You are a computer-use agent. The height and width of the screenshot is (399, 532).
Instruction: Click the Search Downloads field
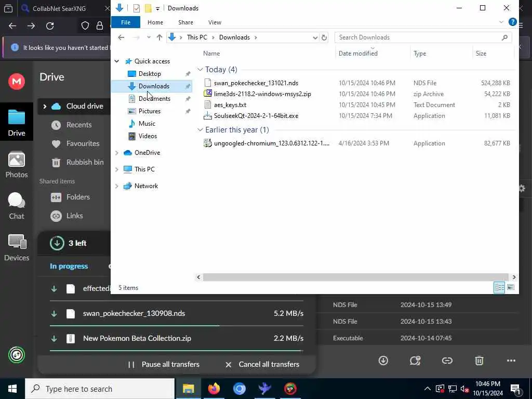tap(423, 37)
